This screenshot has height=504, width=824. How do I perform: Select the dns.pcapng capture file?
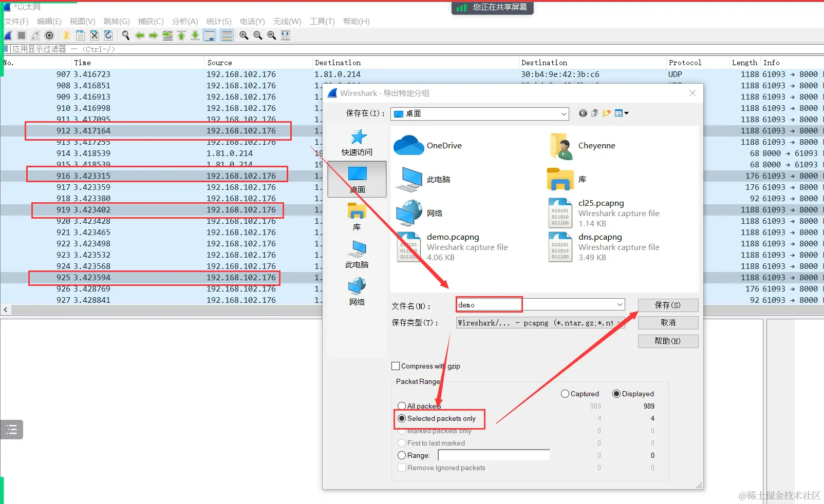click(x=604, y=247)
